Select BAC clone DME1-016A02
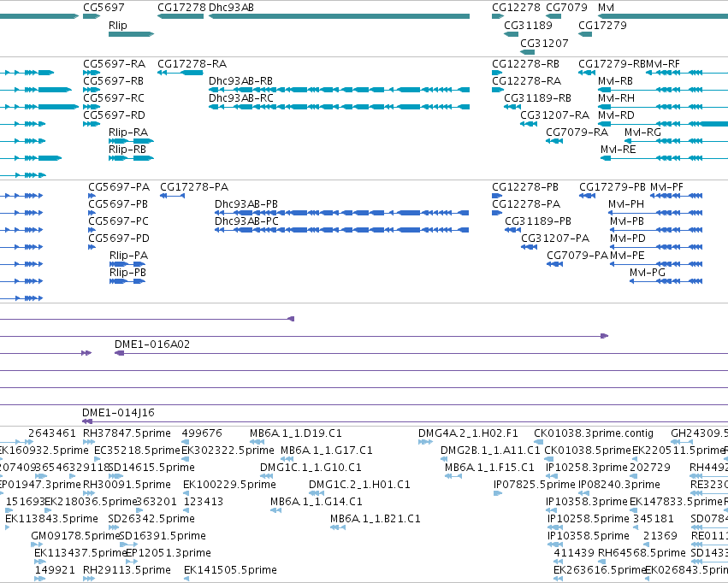This screenshot has height=583, width=728. pyautogui.click(x=421, y=353)
